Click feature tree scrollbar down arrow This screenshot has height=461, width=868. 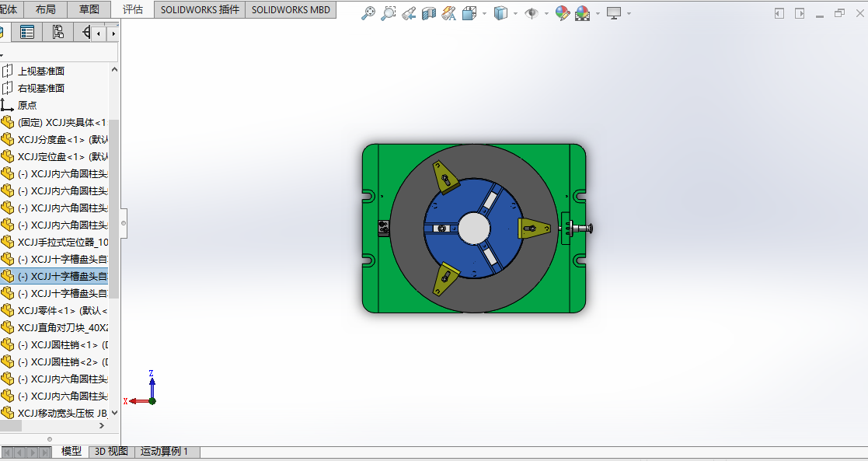coord(114,413)
